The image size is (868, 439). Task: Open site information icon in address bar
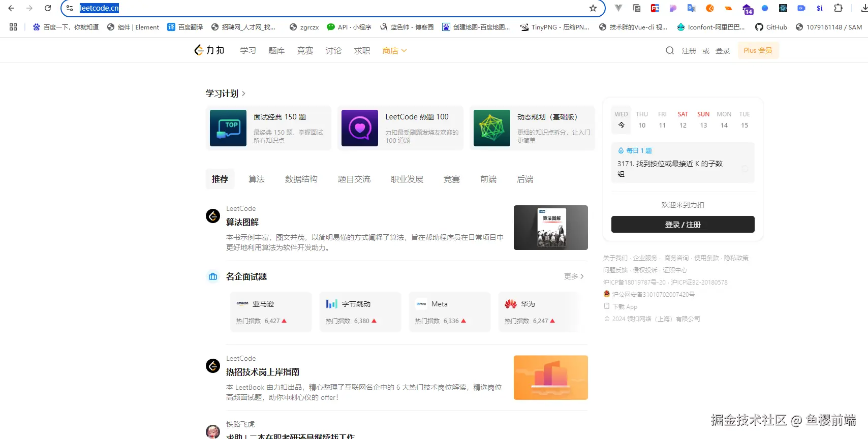pyautogui.click(x=70, y=8)
